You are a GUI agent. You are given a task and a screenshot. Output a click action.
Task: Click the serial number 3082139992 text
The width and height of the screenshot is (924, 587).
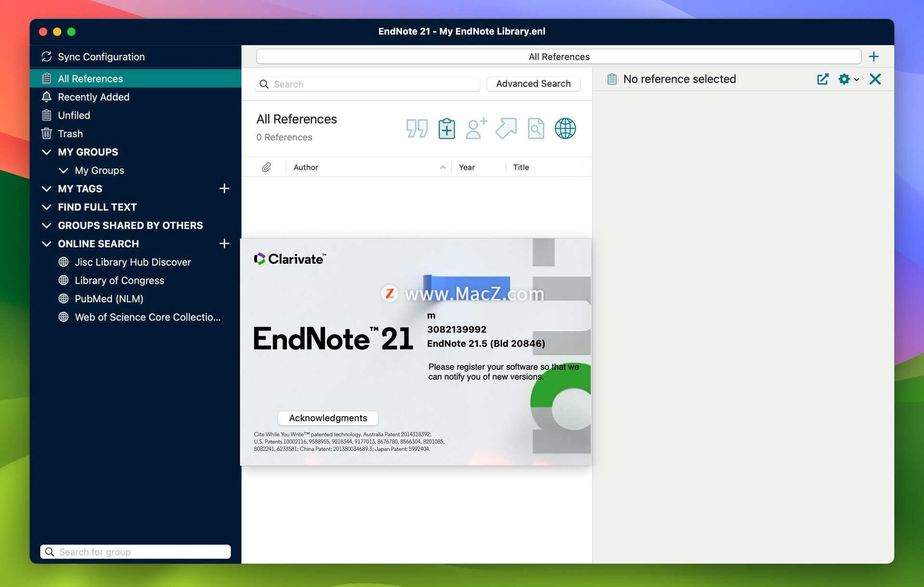(x=457, y=329)
